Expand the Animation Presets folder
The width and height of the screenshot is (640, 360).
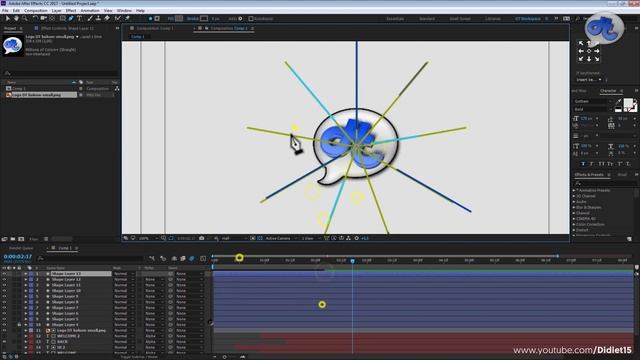tap(574, 190)
